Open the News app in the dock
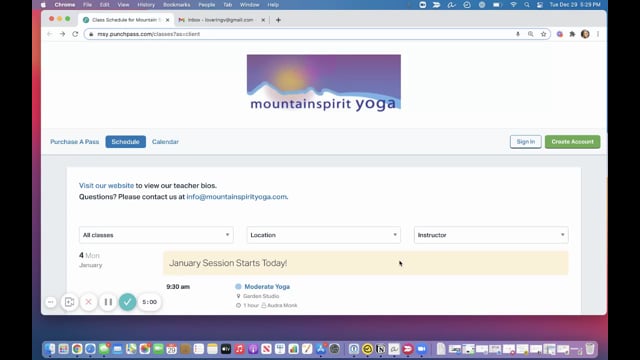This screenshot has width=640, height=360. click(x=266, y=349)
